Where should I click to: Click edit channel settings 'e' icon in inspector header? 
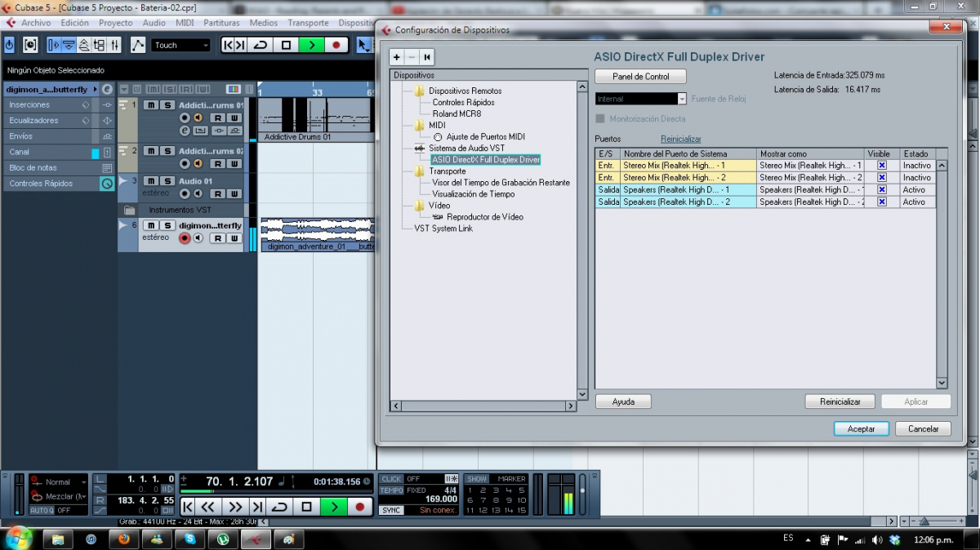pos(107,89)
